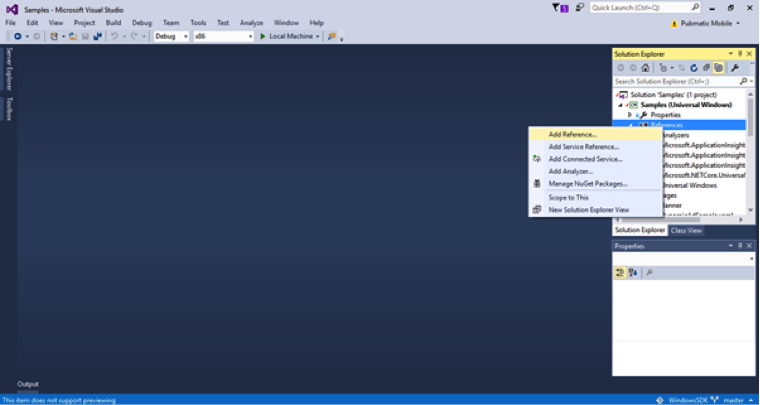Image resolution: width=760 pixels, height=405 pixels.
Task: Click the Solution Explorer Forward icon
Action: 633,68
